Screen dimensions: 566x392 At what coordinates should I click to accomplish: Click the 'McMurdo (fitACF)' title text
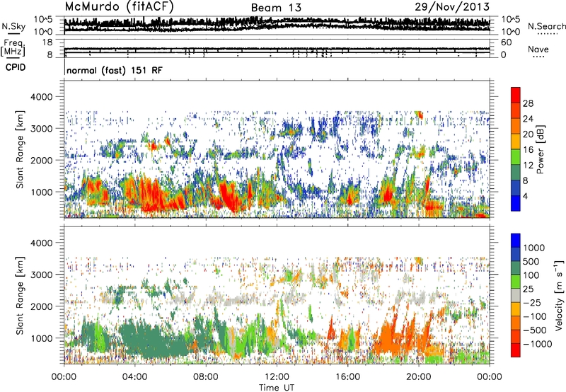click(x=120, y=7)
